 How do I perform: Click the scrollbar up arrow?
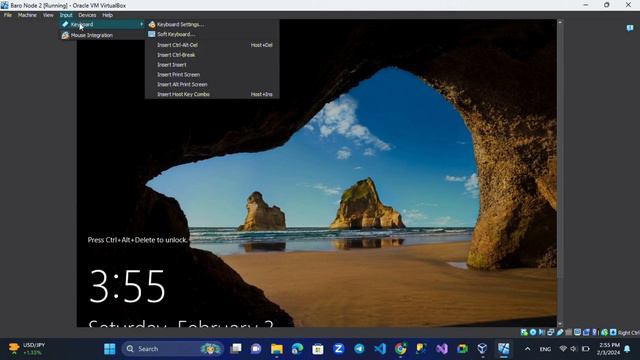[x=560, y=22]
